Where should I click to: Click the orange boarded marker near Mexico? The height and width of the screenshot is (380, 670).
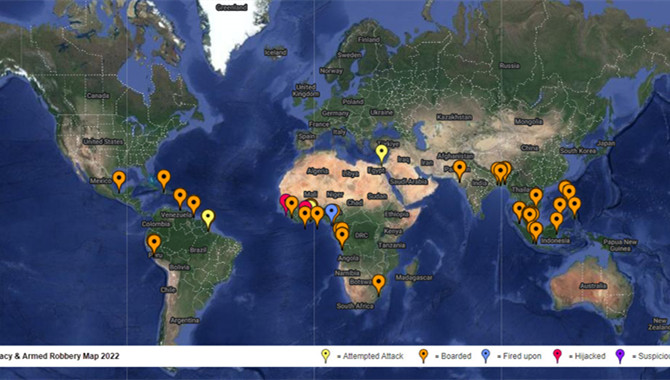pyautogui.click(x=119, y=180)
